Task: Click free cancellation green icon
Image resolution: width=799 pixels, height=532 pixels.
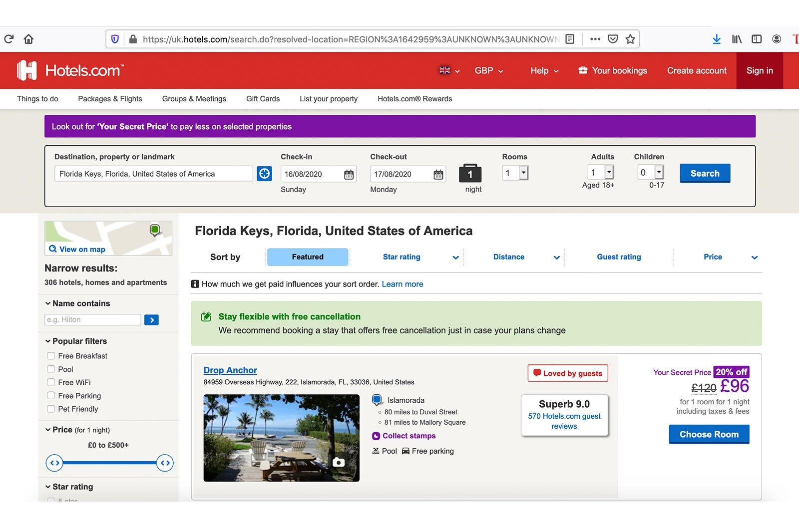Action: (206, 316)
